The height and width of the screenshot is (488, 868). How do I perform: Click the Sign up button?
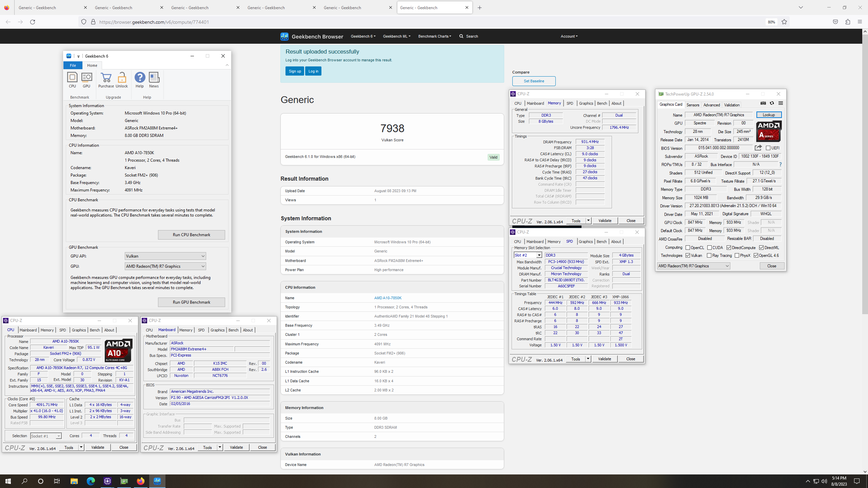coord(295,71)
